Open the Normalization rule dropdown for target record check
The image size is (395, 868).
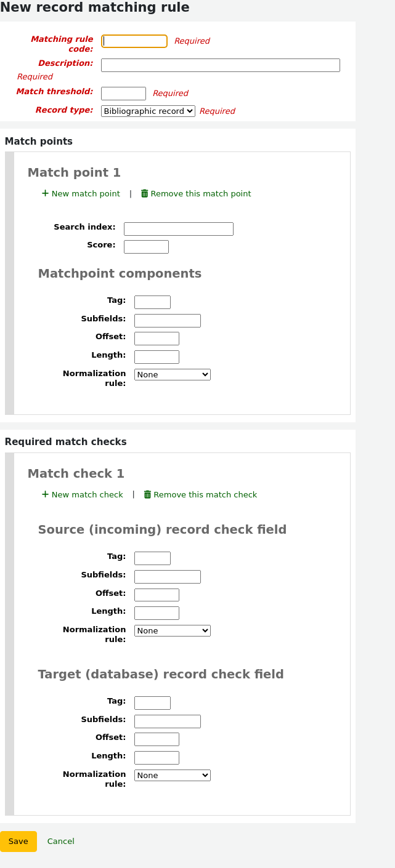tap(172, 775)
